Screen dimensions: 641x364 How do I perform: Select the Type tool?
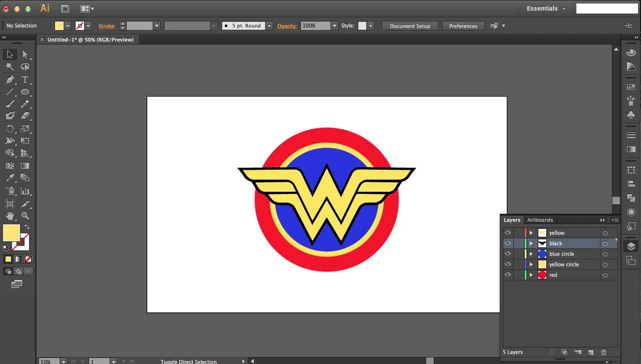25,80
